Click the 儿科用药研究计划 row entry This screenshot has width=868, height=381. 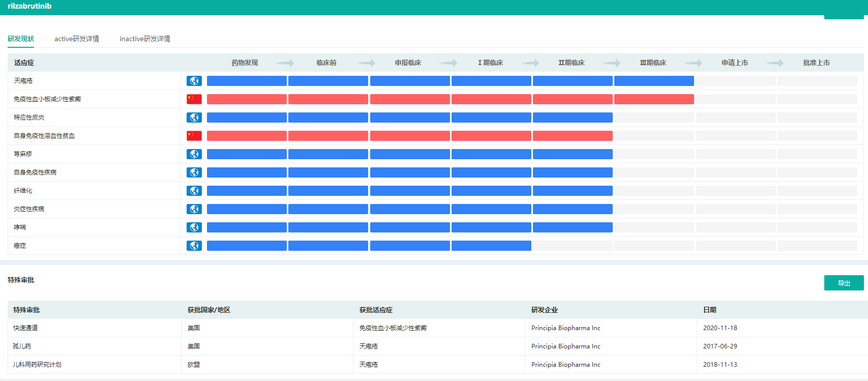pos(37,365)
